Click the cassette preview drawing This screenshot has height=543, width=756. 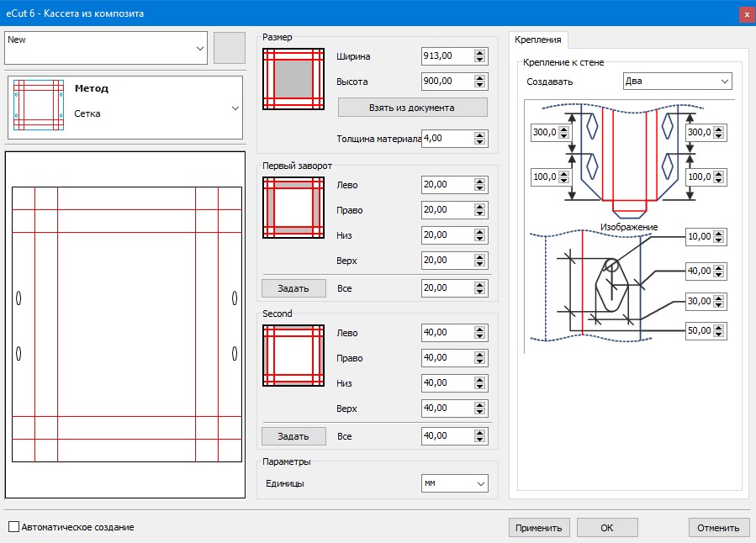point(125,324)
